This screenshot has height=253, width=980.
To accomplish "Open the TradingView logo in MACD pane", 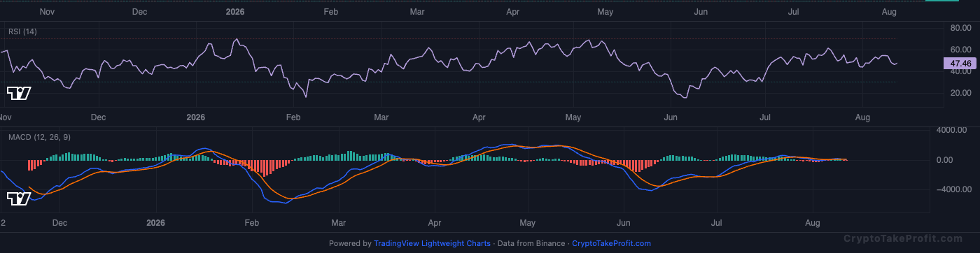I will pyautogui.click(x=19, y=199).
